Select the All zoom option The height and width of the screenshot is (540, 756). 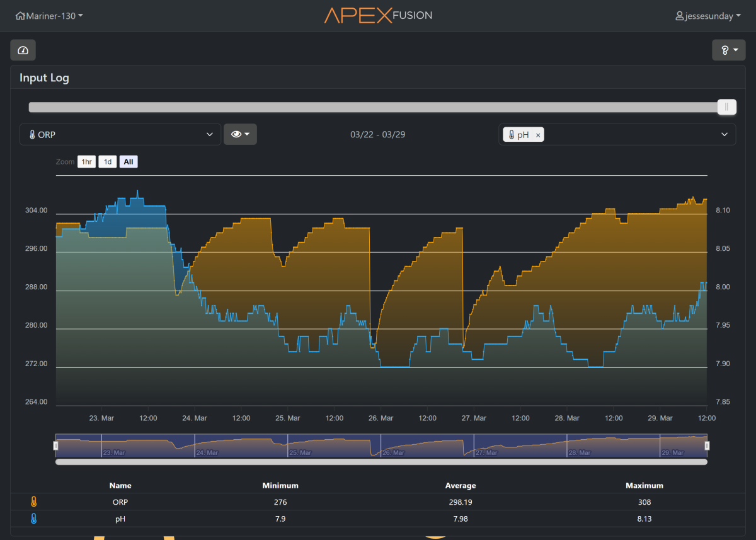point(129,162)
